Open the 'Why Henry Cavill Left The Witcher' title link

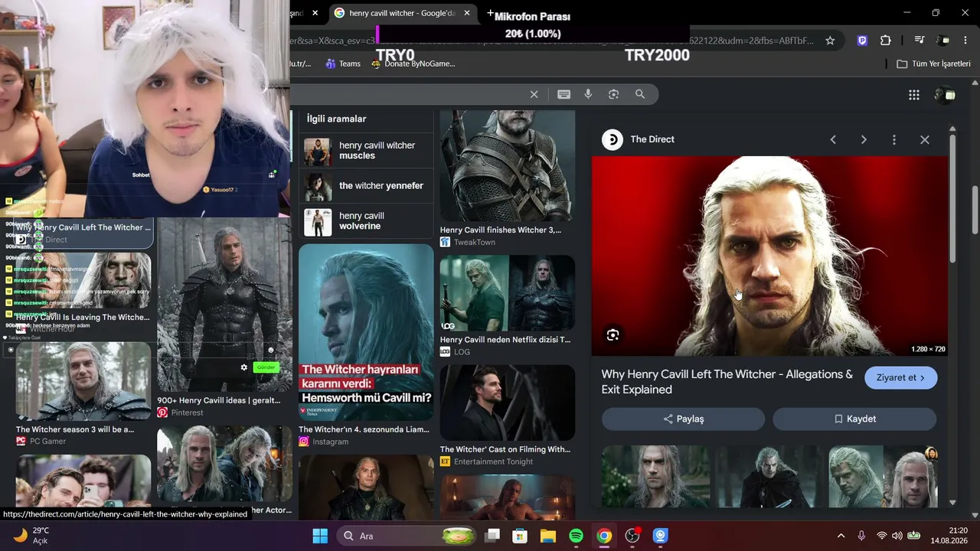(x=727, y=382)
